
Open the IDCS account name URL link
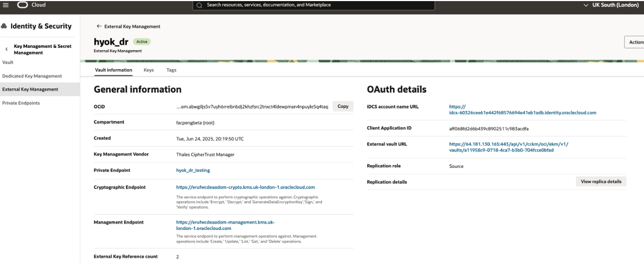click(x=523, y=110)
